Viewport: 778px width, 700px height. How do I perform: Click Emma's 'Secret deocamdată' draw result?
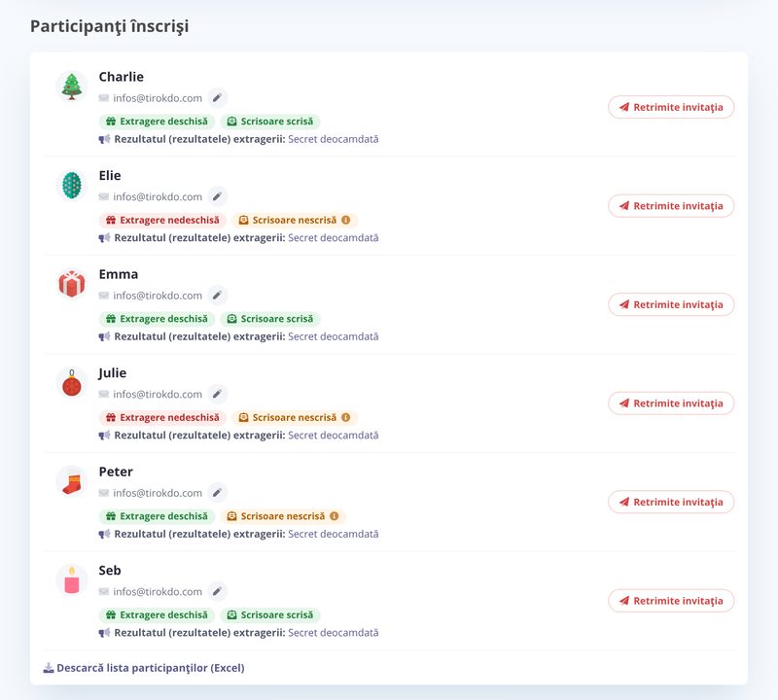tap(334, 336)
